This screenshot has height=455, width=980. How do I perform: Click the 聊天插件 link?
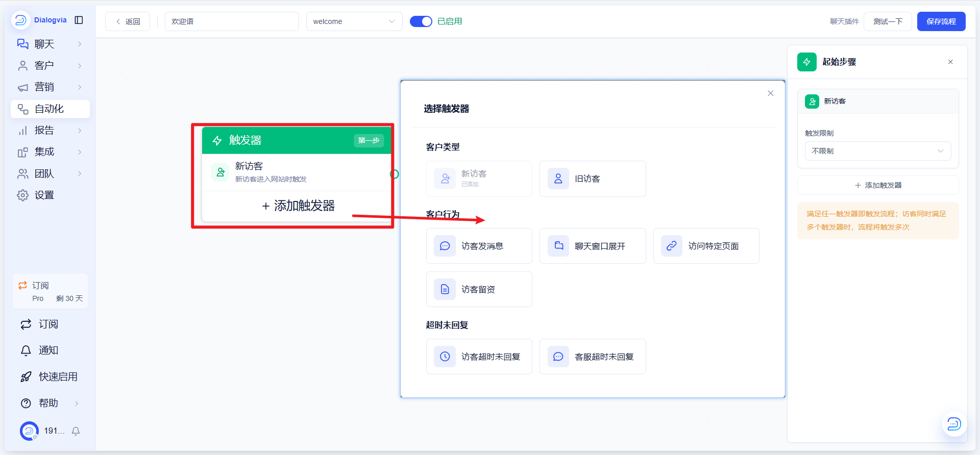click(x=844, y=21)
